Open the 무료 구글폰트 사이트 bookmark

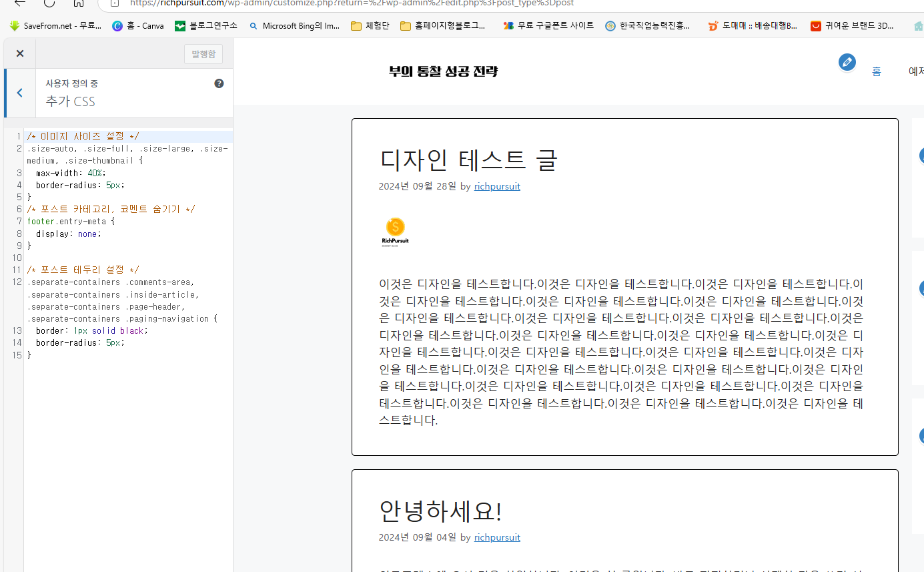coord(548,26)
